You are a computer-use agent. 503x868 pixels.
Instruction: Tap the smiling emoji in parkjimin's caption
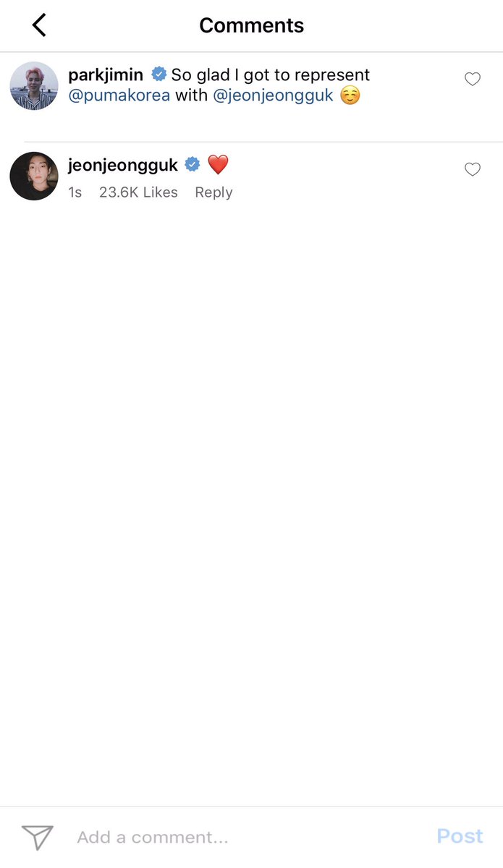pyautogui.click(x=350, y=95)
